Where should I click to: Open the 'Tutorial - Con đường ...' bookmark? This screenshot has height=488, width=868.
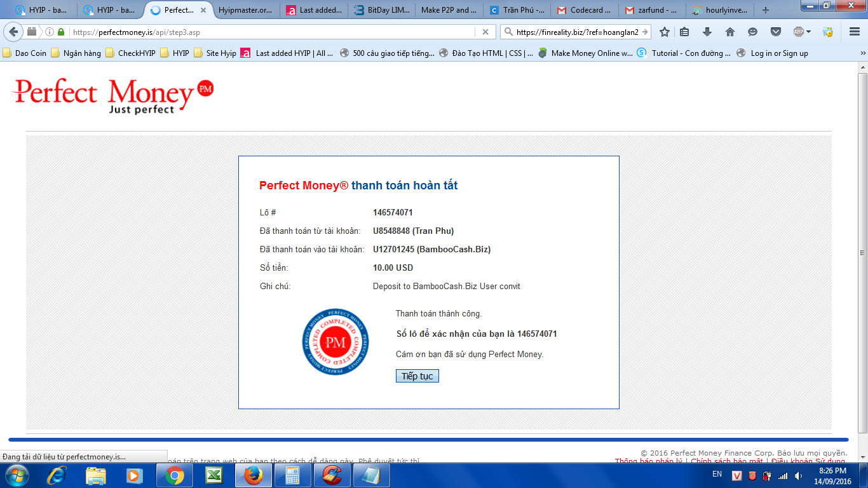tap(684, 53)
